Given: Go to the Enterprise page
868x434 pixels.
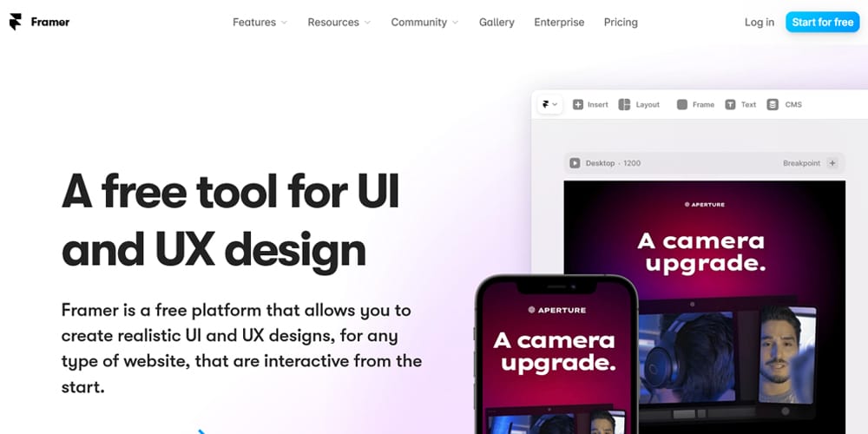Looking at the screenshot, I should coord(559,23).
